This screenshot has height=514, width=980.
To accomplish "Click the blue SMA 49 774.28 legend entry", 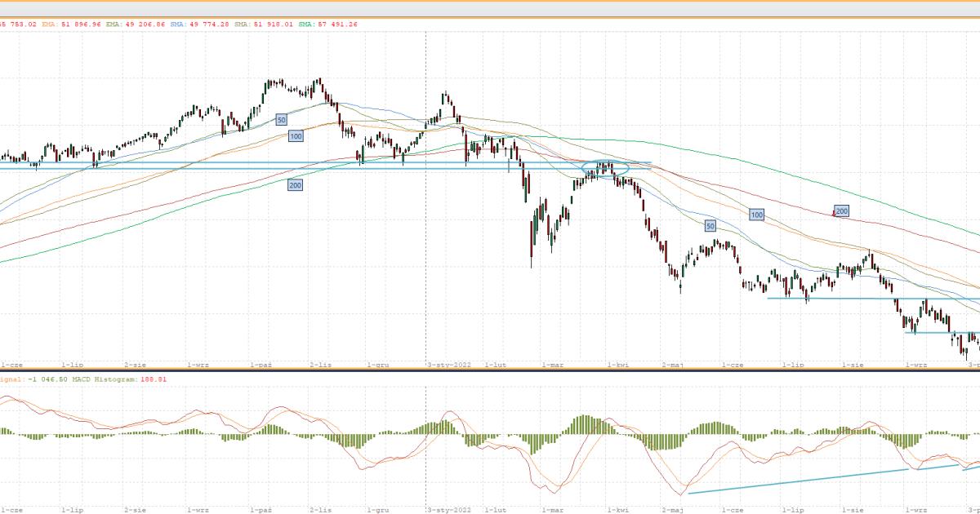I will pyautogui.click(x=204, y=24).
